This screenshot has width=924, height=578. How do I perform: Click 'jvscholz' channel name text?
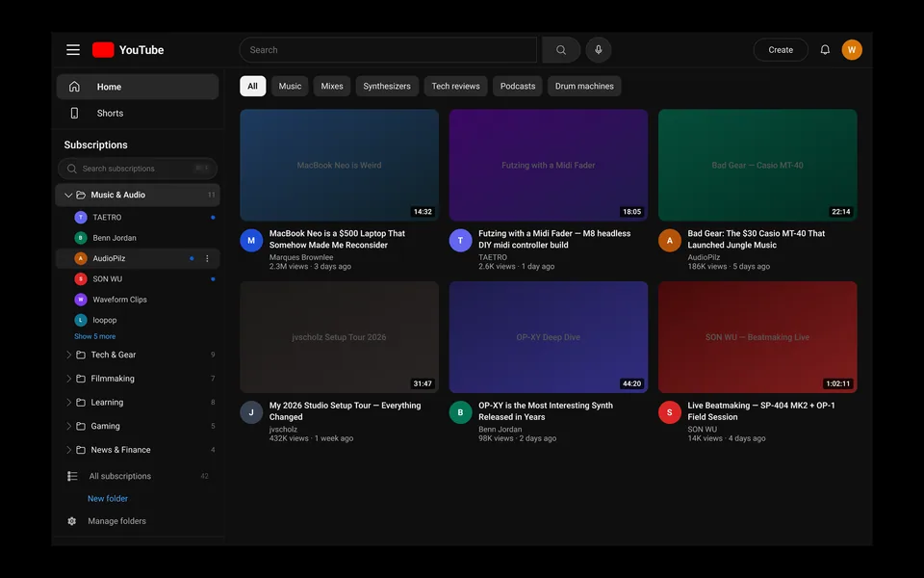(283, 430)
